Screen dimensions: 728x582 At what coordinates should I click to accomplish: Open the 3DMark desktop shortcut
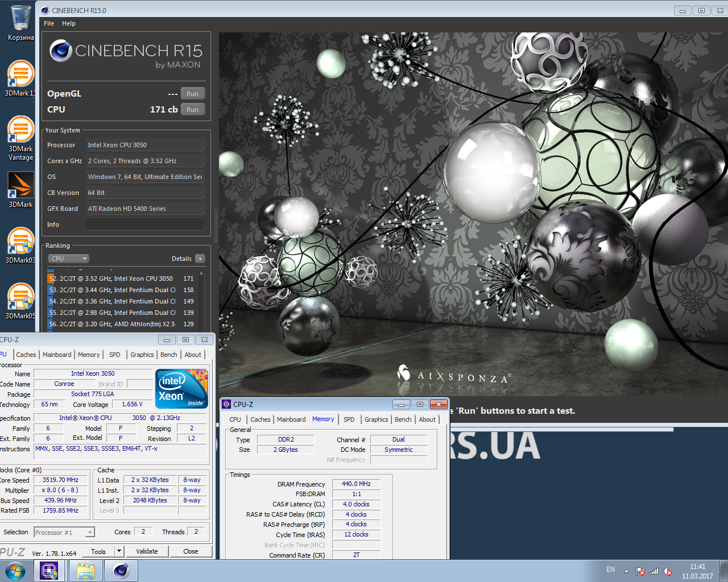click(20, 190)
